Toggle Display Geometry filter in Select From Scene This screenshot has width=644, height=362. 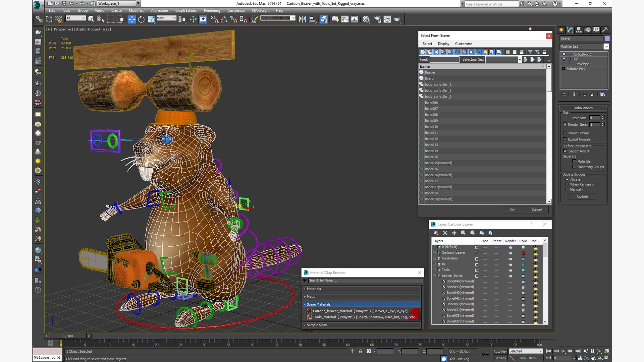click(x=422, y=52)
